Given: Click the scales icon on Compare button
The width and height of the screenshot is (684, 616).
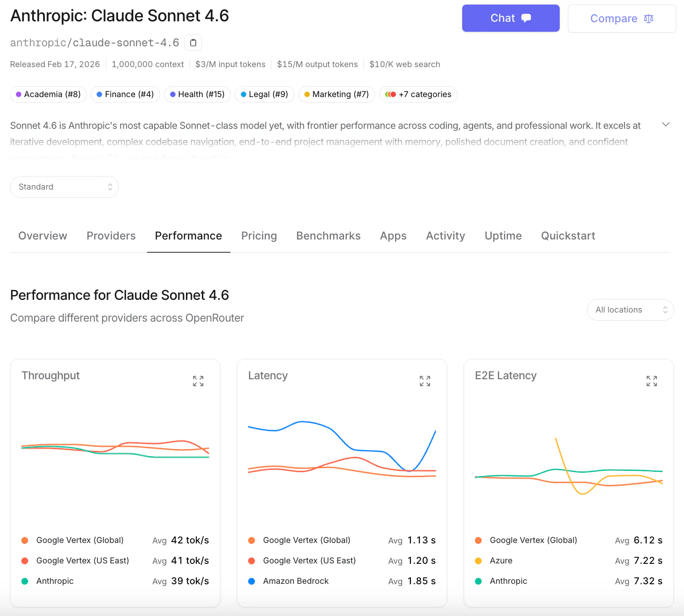Looking at the screenshot, I should click(x=649, y=19).
